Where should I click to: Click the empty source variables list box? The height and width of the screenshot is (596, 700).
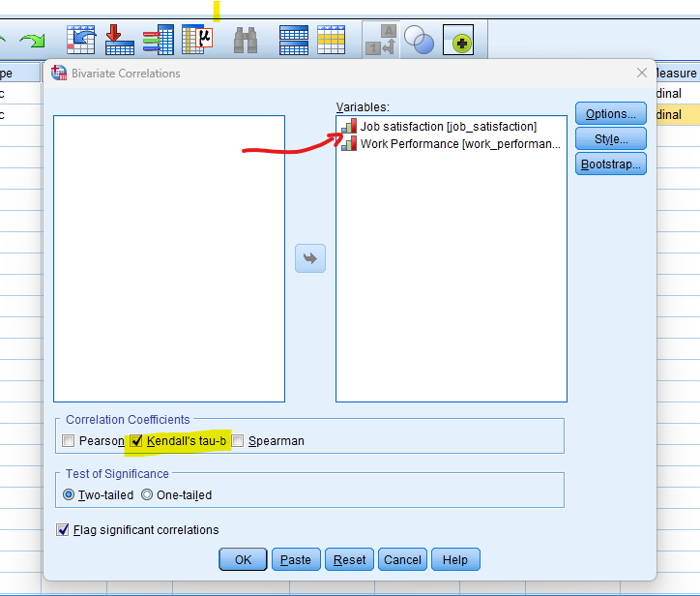pyautogui.click(x=169, y=258)
